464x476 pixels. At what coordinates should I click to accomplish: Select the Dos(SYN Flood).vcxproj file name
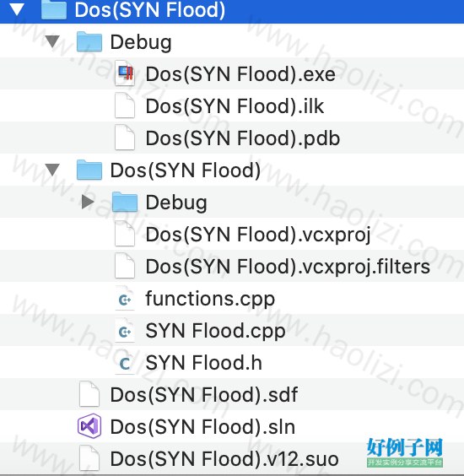click(258, 235)
